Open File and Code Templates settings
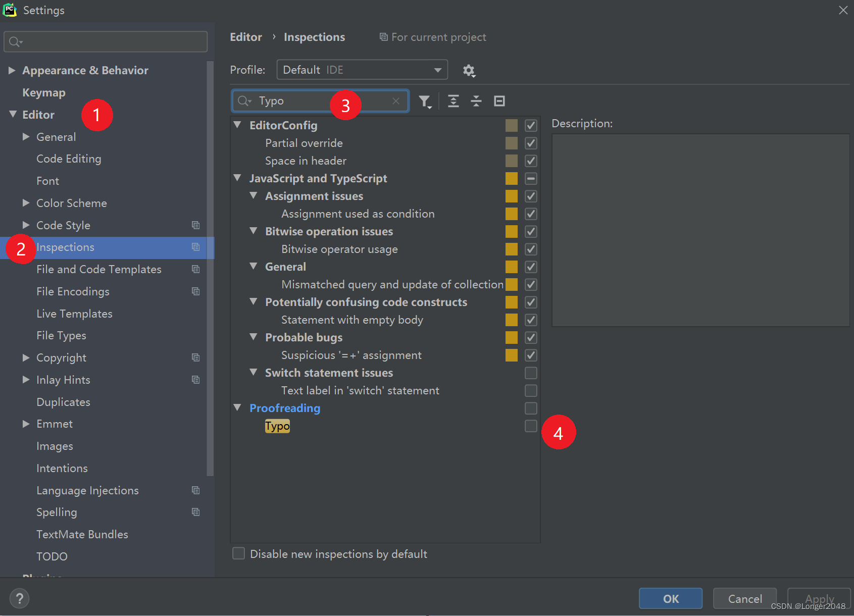 (99, 270)
